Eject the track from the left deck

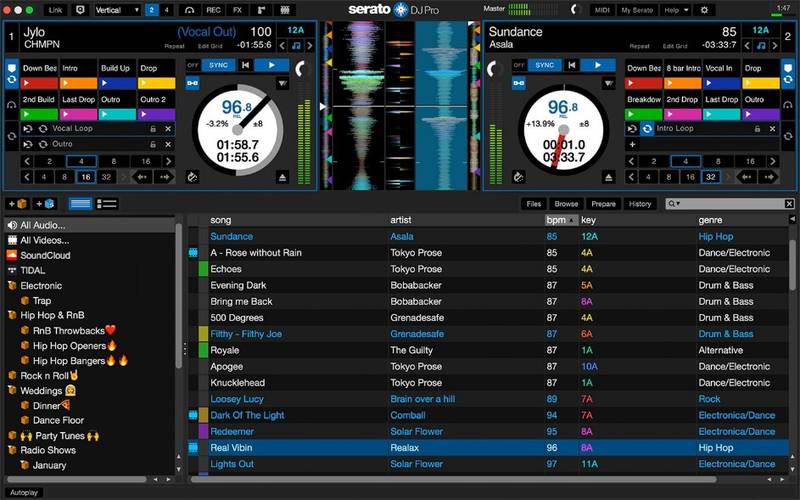coord(283,177)
